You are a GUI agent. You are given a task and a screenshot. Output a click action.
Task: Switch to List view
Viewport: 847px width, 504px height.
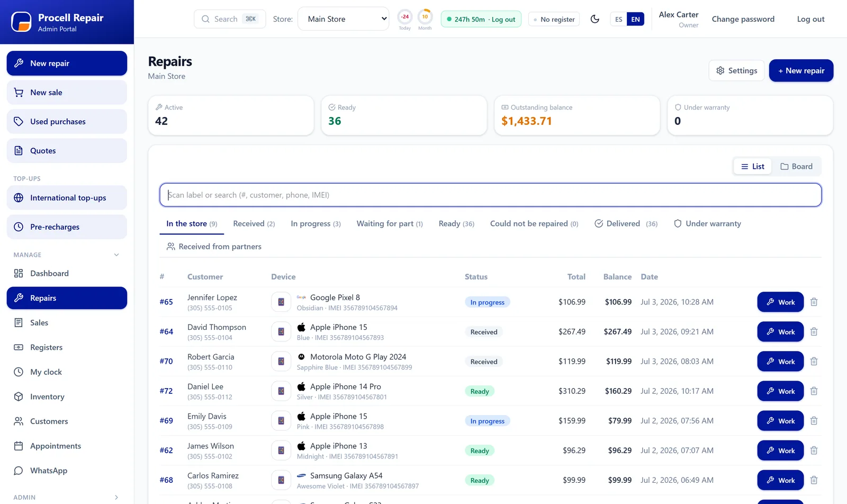[753, 166]
